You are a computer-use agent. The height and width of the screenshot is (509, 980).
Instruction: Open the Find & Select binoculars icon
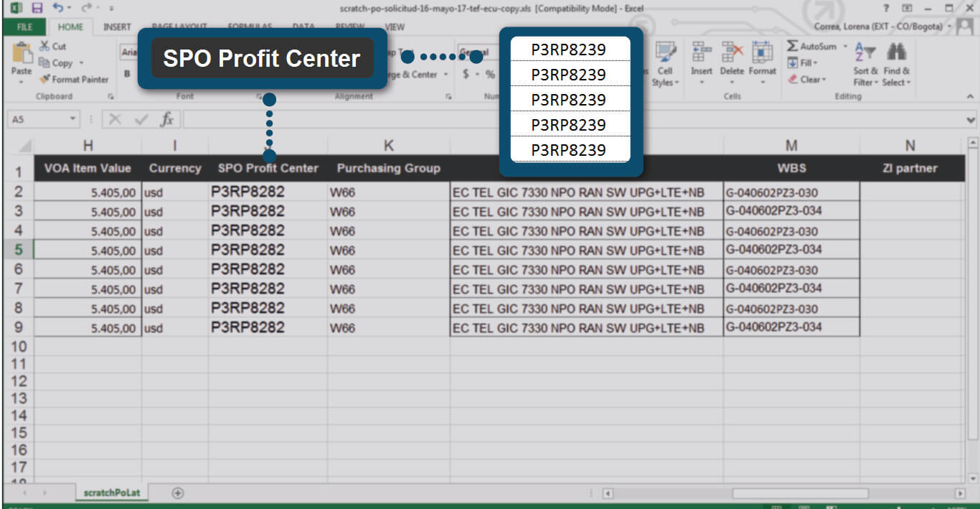[x=896, y=55]
